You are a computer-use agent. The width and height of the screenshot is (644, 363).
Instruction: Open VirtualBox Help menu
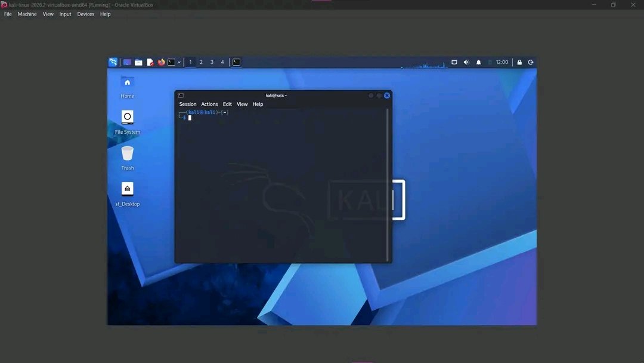[105, 14]
